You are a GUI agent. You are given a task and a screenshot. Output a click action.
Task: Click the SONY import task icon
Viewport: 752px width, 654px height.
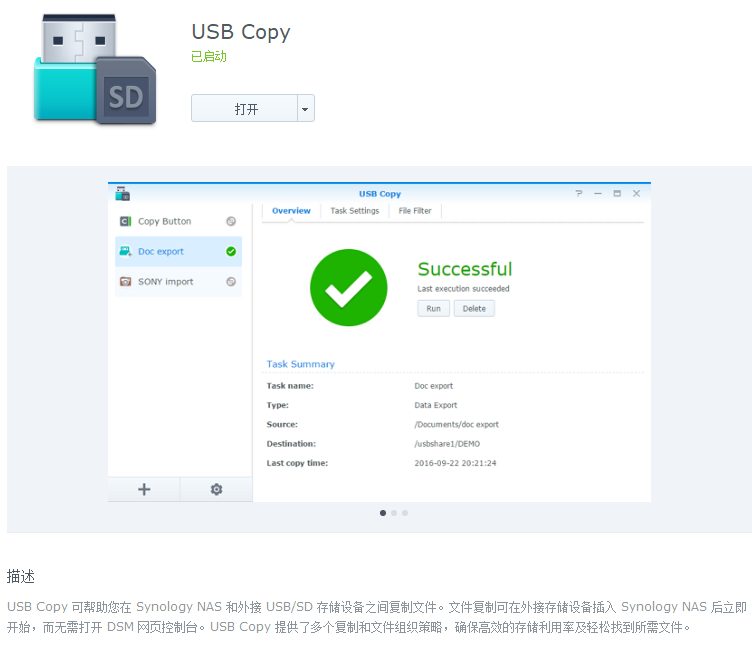click(125, 282)
